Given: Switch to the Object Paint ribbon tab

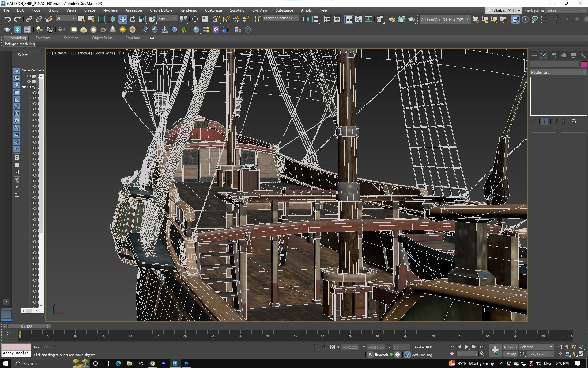Looking at the screenshot, I should (102, 38).
